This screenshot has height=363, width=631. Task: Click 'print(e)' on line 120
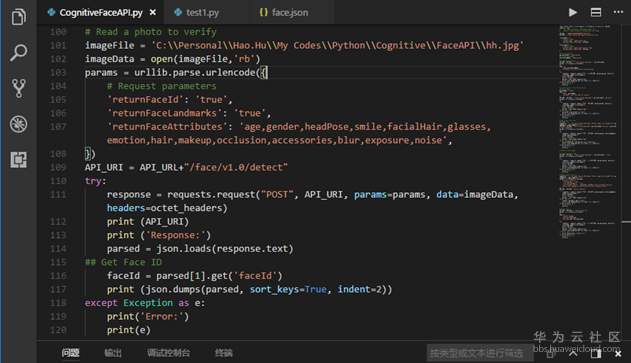[129, 330]
